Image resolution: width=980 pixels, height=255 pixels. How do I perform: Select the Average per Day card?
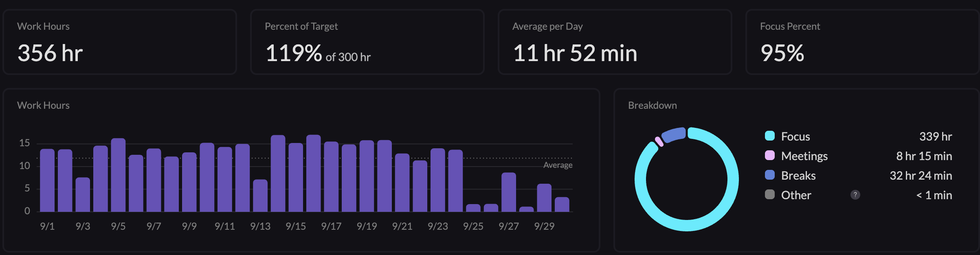click(615, 42)
